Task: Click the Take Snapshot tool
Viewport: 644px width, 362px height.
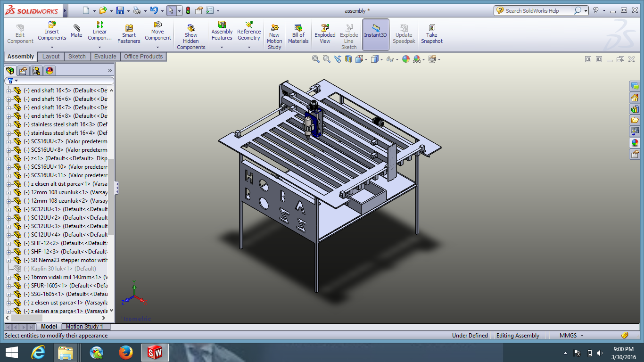Action: pyautogui.click(x=432, y=34)
